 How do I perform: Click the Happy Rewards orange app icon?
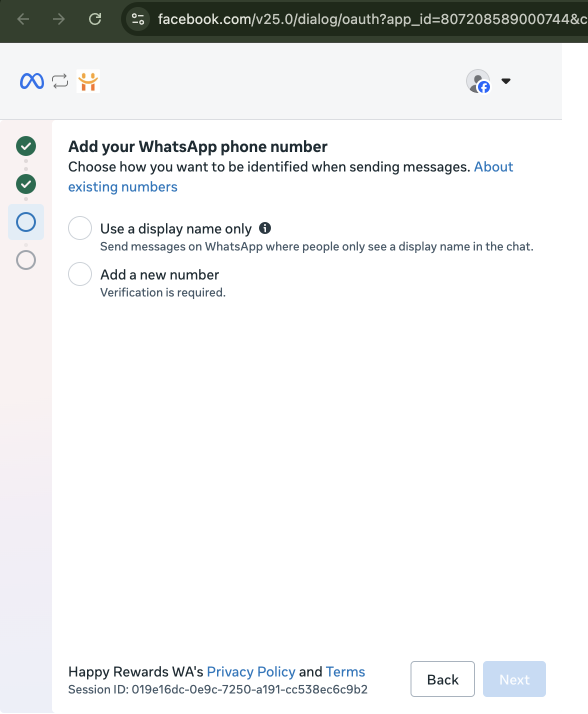pos(88,81)
